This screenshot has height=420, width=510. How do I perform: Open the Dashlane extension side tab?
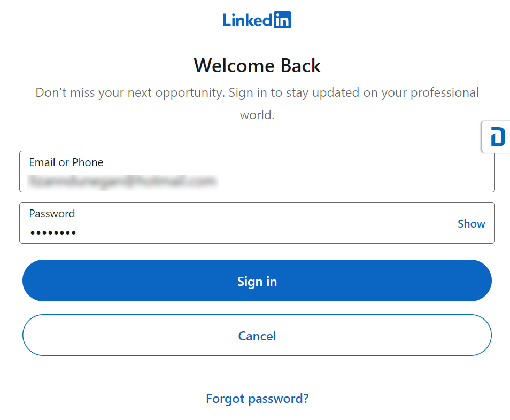[497, 137]
